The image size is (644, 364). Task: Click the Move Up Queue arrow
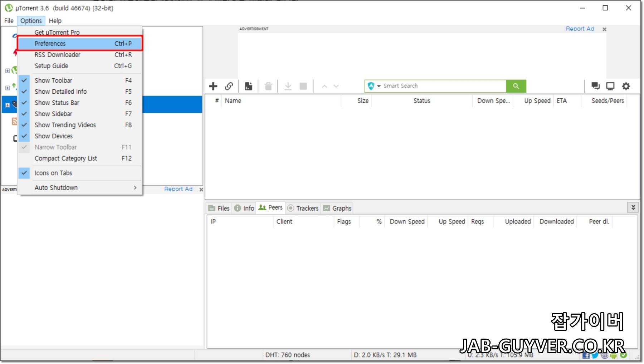point(325,86)
